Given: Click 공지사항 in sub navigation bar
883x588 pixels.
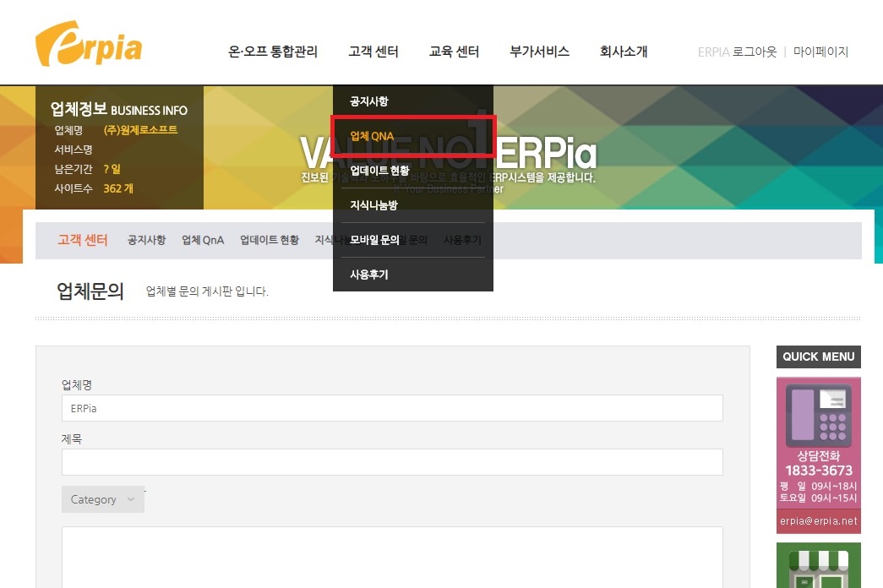Looking at the screenshot, I should click(146, 240).
